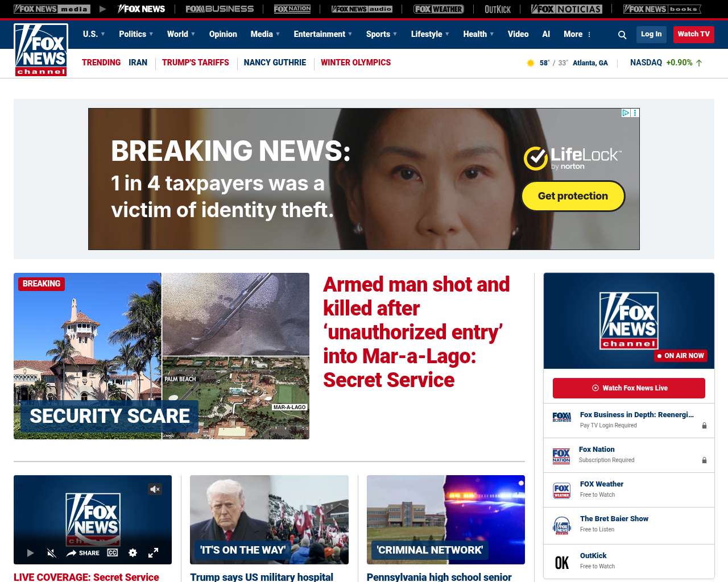Go to the Opinion section
Image resolution: width=728 pixels, height=582 pixels.
223,34
